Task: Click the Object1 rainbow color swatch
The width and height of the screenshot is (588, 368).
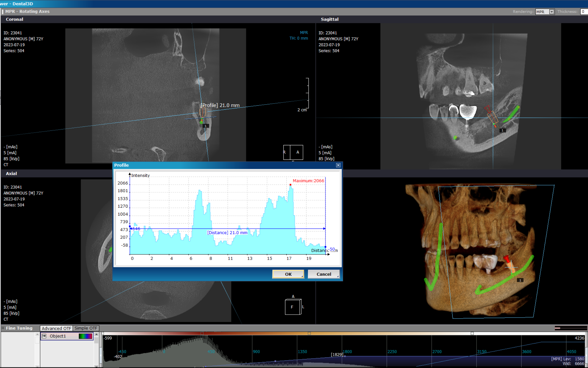Action: pyautogui.click(x=85, y=336)
